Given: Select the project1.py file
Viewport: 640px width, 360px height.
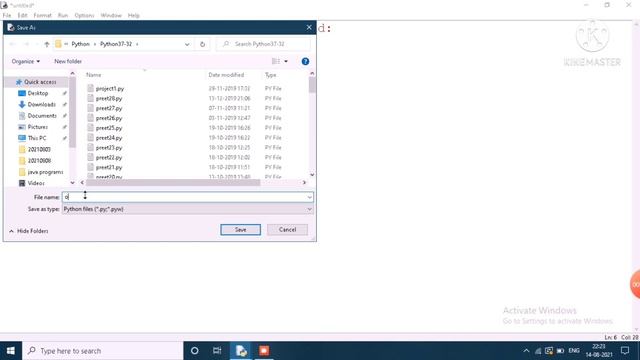Looking at the screenshot, I should [110, 89].
